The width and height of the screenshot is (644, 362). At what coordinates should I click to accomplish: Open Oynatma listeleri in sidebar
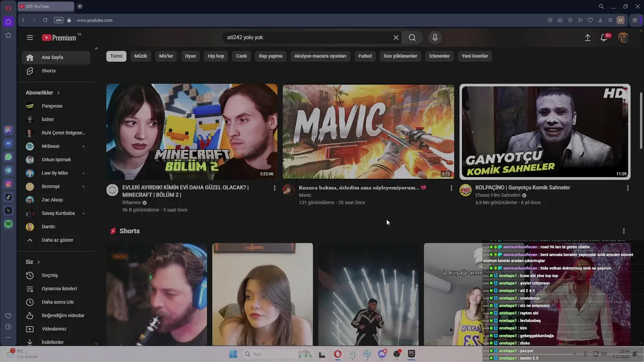(x=56, y=289)
